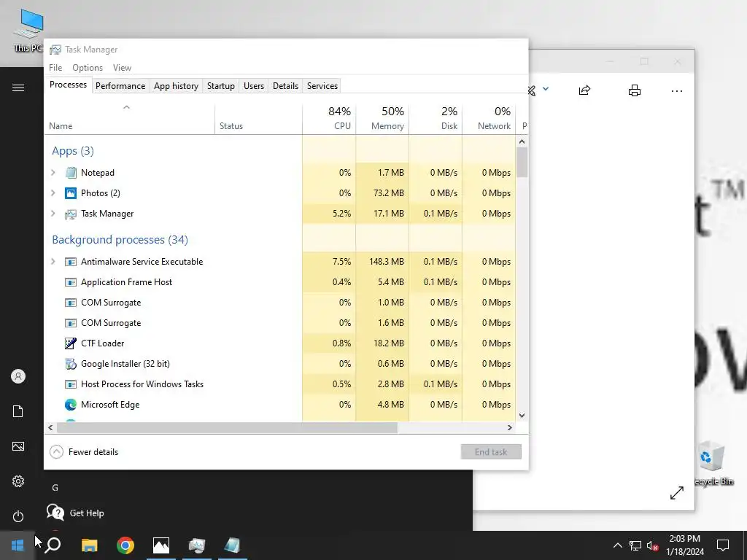Switch to the Startup tab
Screen dimensions: 747x560
point(220,86)
